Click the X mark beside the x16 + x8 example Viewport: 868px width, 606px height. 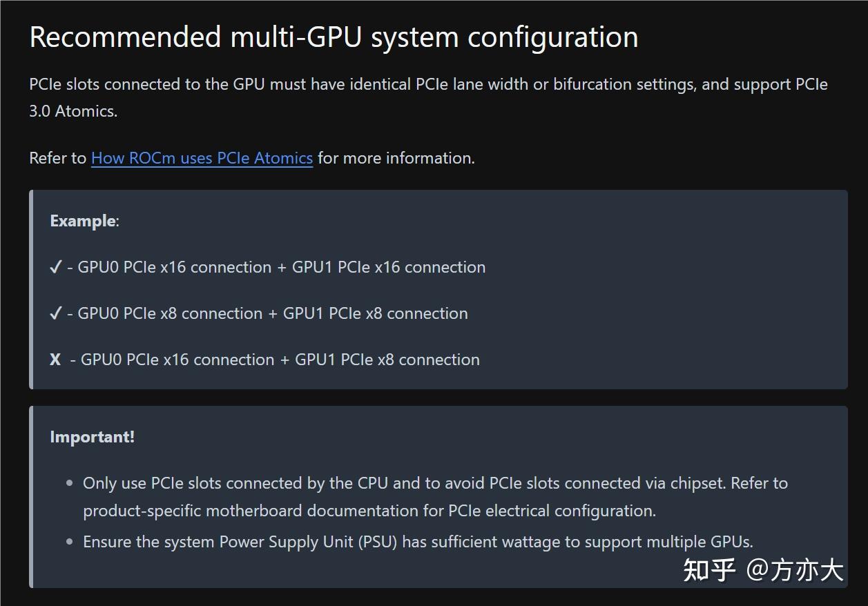pos(55,360)
